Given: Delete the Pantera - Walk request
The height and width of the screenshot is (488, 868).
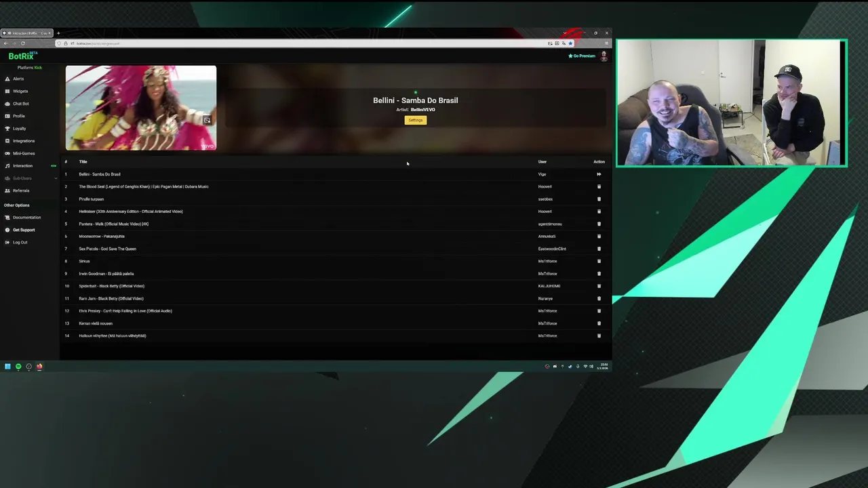Looking at the screenshot, I should tap(599, 224).
